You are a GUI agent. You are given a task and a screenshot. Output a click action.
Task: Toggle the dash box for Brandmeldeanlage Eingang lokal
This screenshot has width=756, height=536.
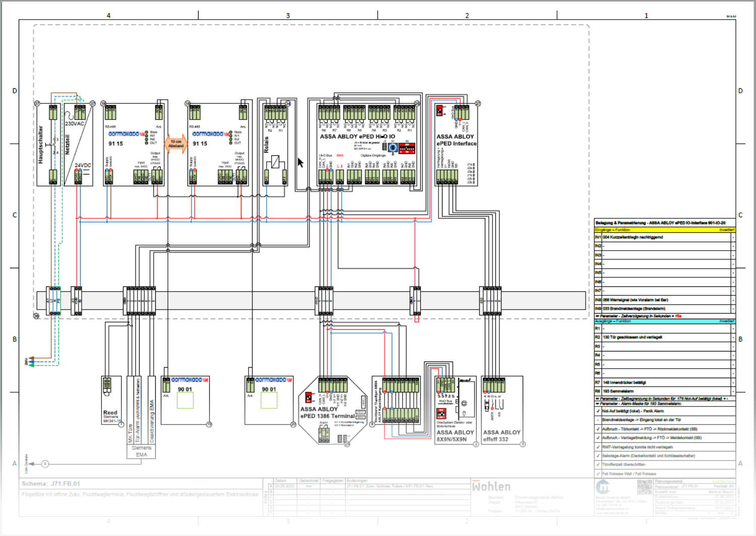click(x=598, y=420)
